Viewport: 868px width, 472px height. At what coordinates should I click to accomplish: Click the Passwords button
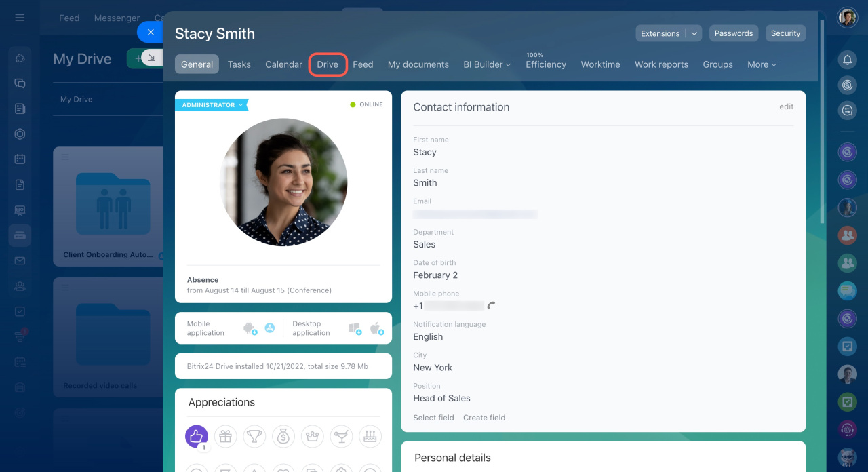(734, 33)
